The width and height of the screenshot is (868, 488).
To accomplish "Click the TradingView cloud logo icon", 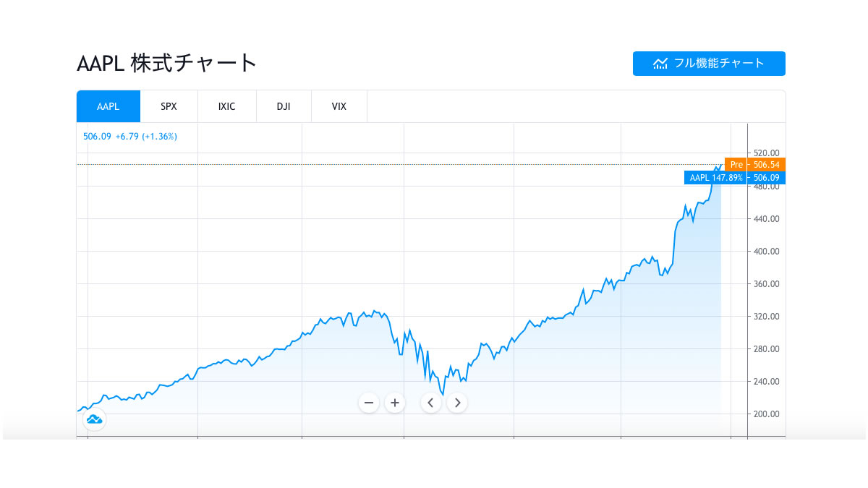I will (x=94, y=419).
